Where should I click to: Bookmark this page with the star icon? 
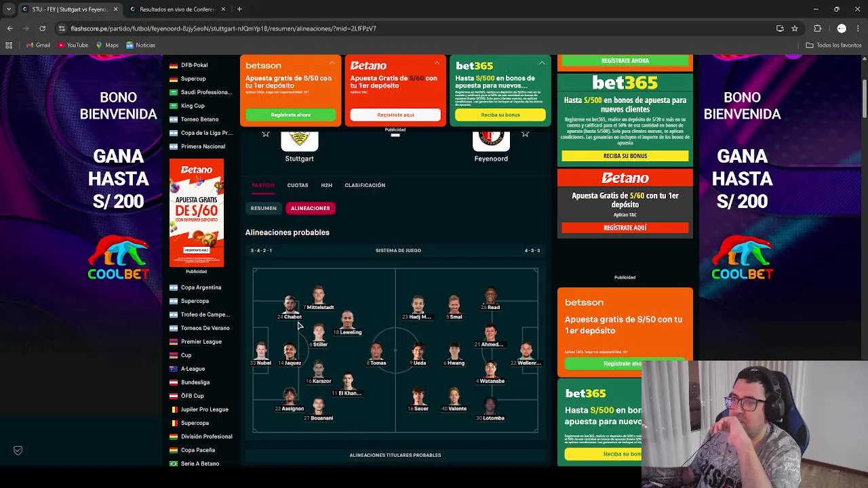[795, 28]
